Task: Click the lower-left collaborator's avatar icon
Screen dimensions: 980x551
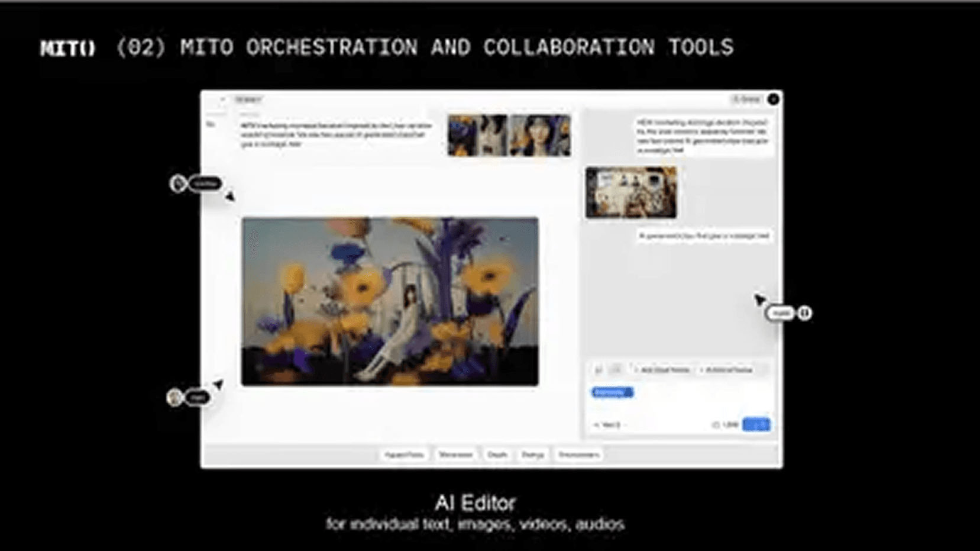Action: tap(174, 397)
